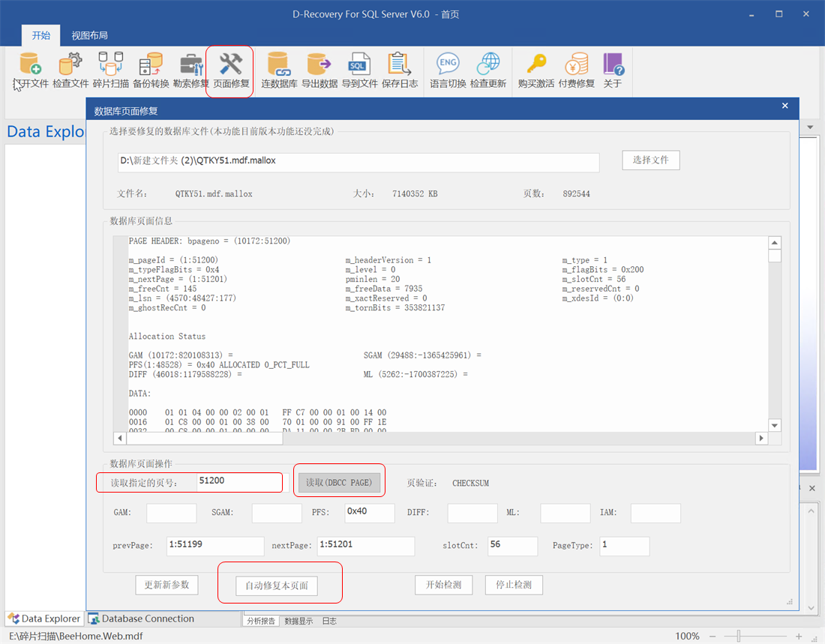Click 连数据库 connect database icon

[x=279, y=70]
